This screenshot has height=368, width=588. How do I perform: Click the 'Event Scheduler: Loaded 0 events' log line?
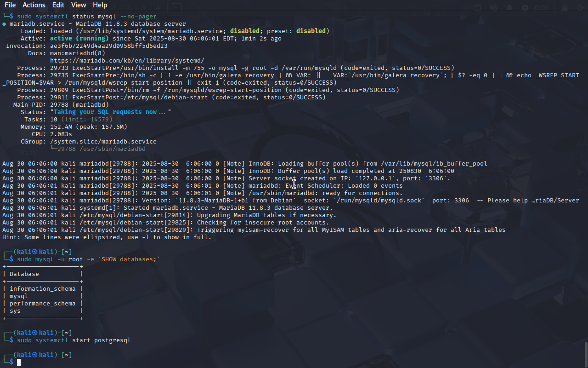pos(203,185)
